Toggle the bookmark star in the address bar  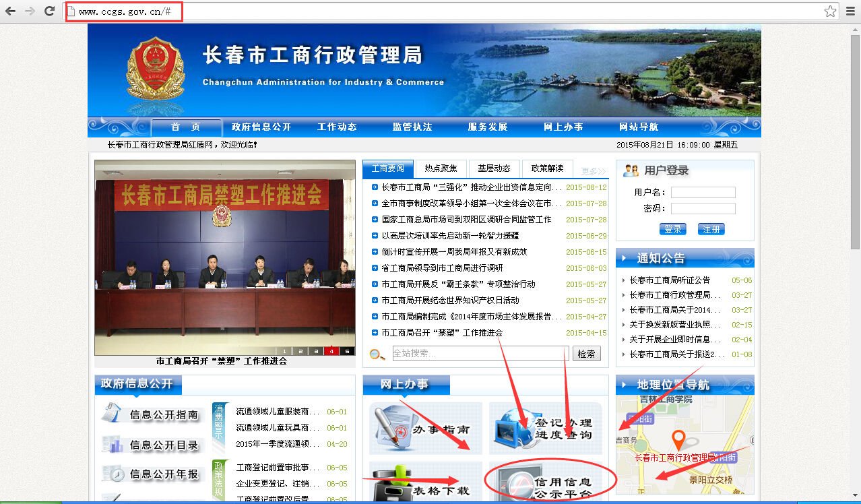[831, 11]
